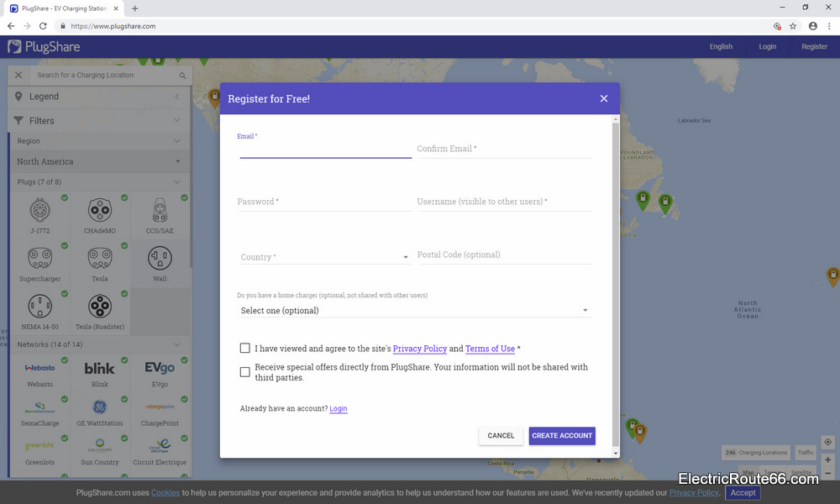The width and height of the screenshot is (840, 504).
Task: Click the Login item in the top bar
Action: point(767,46)
